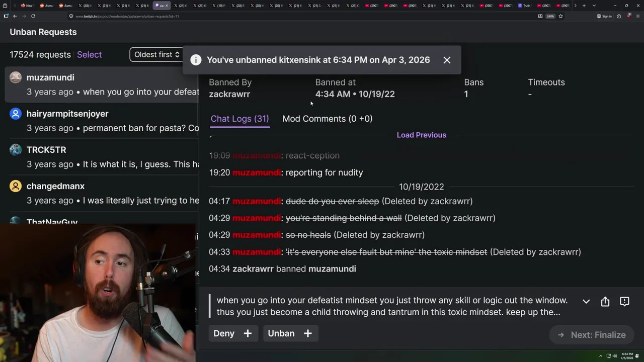
Task: Switch to the Mod Comments tab
Action: 328,119
